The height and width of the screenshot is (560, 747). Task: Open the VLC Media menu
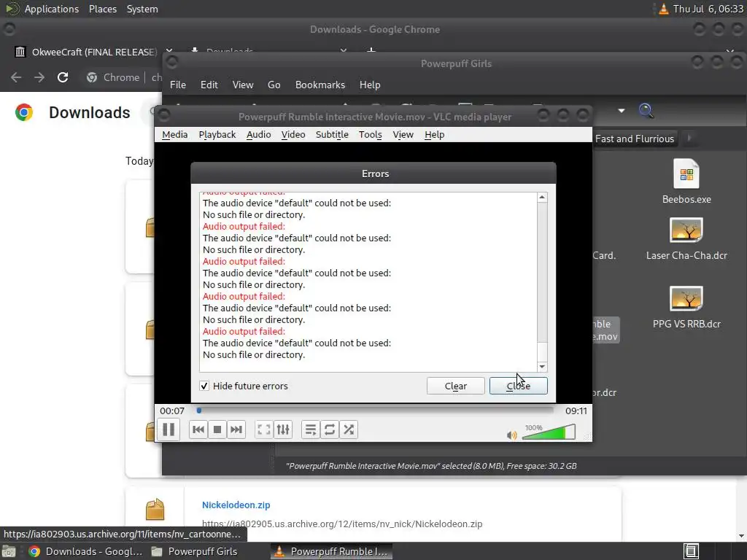tap(175, 135)
